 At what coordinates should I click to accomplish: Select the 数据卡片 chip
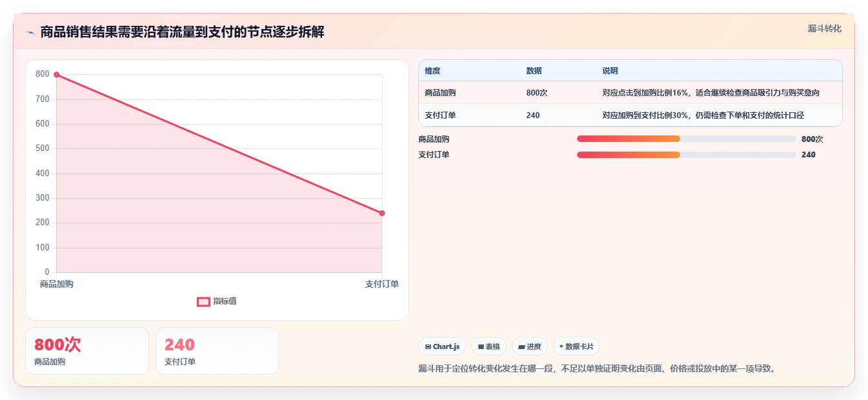point(576,346)
